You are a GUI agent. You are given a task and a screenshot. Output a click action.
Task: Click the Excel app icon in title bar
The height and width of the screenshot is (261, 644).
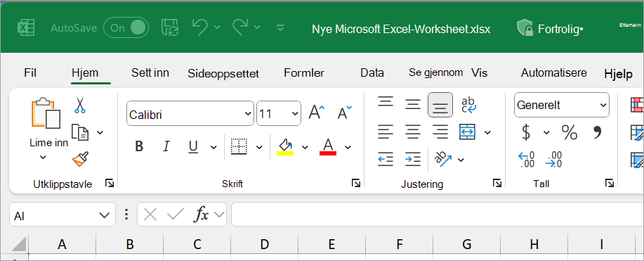tap(25, 28)
